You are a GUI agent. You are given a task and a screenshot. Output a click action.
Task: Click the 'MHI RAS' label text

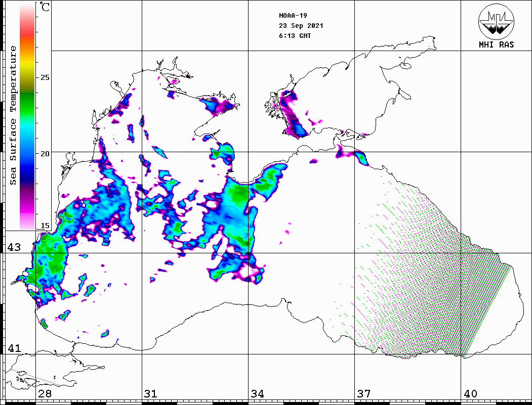point(496,44)
